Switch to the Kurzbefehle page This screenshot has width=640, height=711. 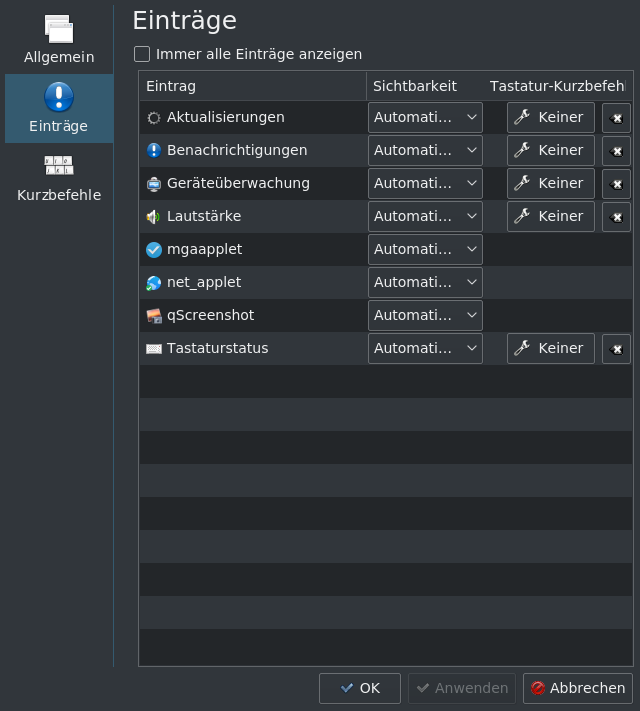(59, 178)
